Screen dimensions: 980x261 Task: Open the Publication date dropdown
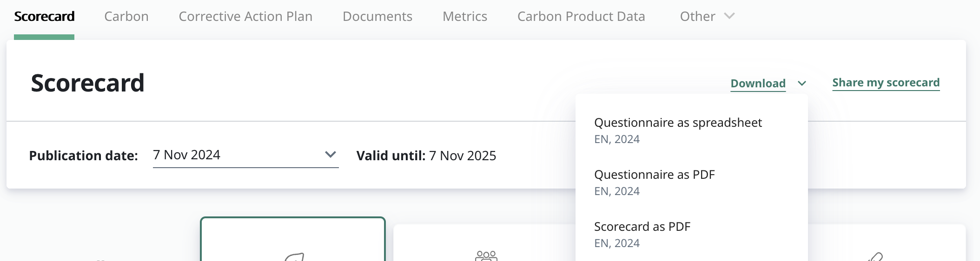tap(245, 155)
